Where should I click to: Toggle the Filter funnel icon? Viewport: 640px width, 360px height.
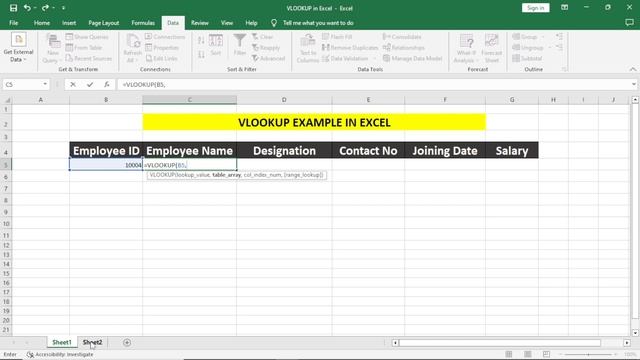(x=240, y=45)
